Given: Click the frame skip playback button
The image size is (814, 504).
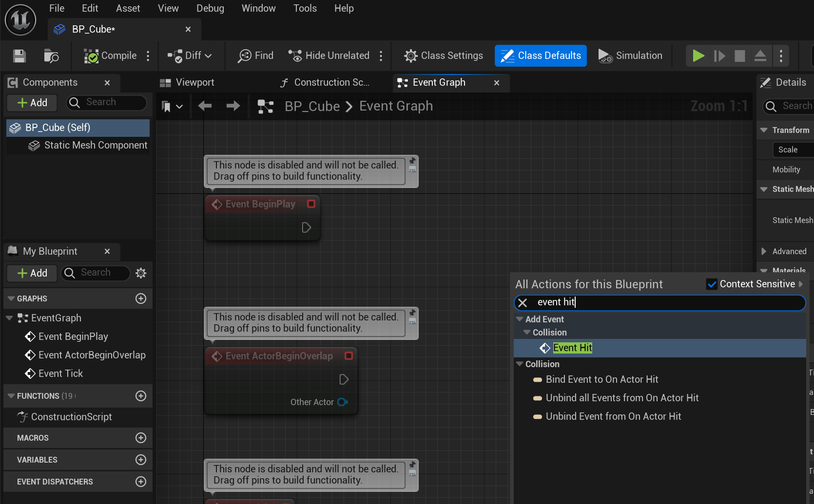Looking at the screenshot, I should [x=719, y=56].
